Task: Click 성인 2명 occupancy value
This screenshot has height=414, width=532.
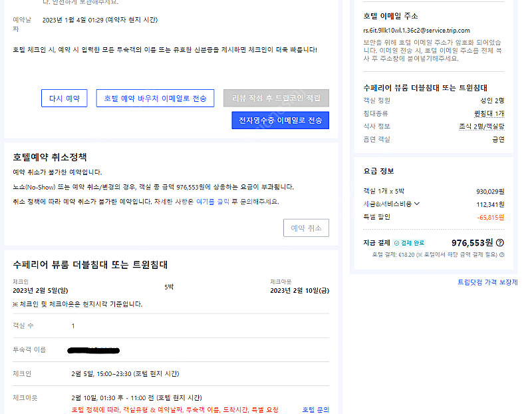Action: 492,101
